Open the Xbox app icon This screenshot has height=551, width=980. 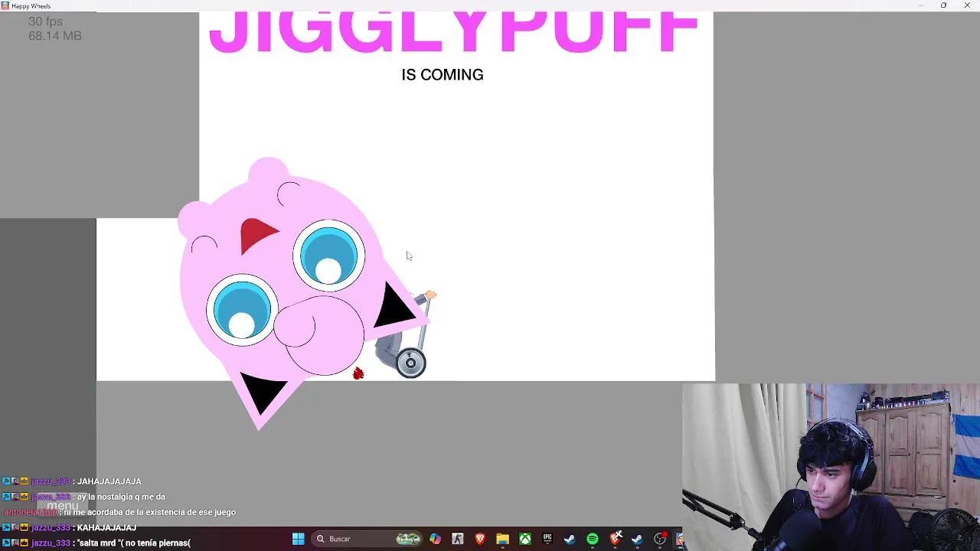pos(525,539)
